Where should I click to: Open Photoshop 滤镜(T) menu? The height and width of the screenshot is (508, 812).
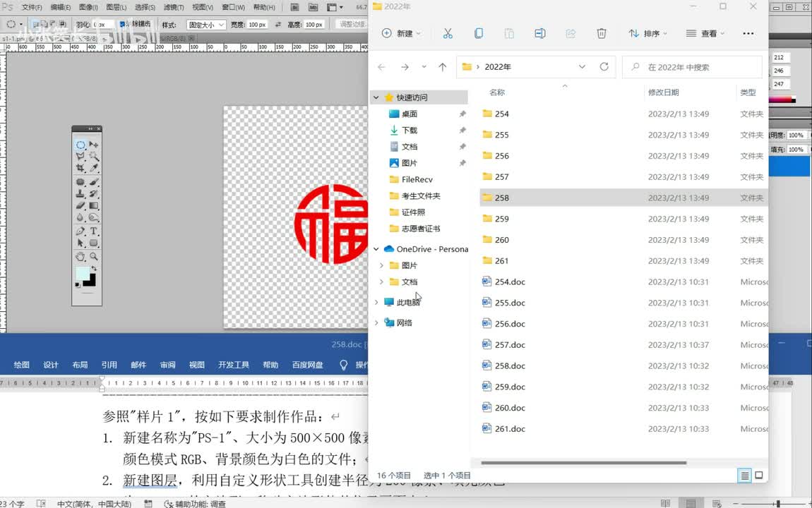pyautogui.click(x=174, y=7)
